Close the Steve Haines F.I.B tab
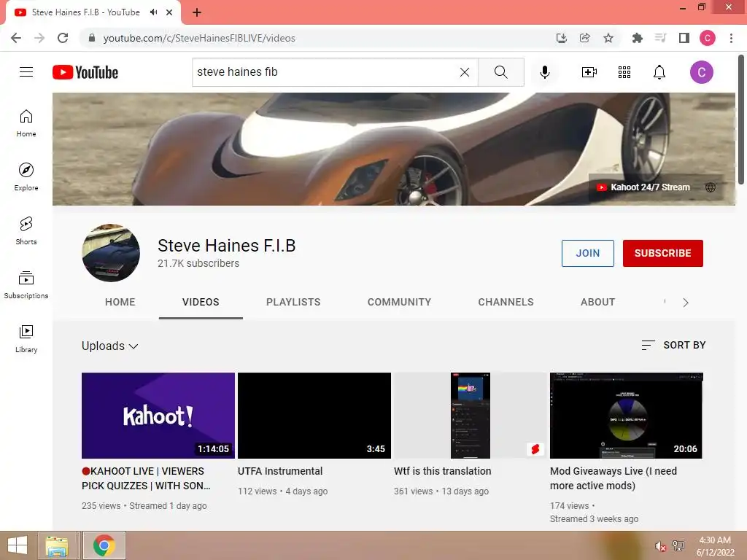747x560 pixels. (169, 12)
